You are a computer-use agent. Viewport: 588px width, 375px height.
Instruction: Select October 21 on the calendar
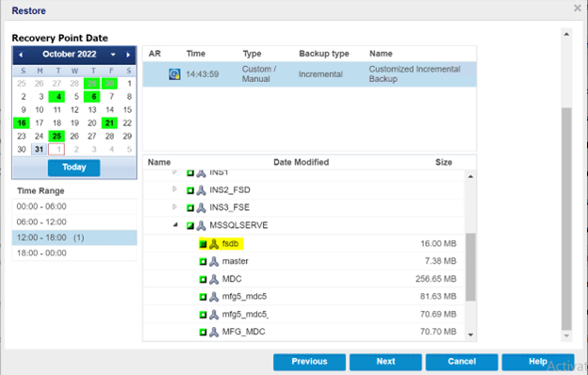tap(109, 123)
